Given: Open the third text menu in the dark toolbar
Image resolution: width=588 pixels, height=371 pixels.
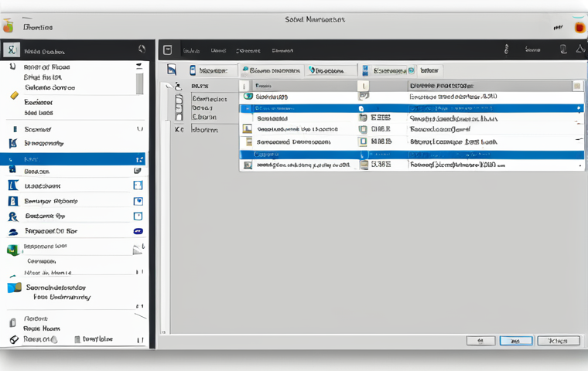Looking at the screenshot, I should [248, 50].
